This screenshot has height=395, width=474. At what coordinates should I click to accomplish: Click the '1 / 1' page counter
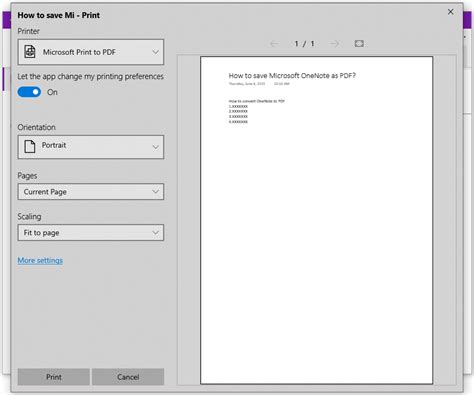click(x=304, y=44)
